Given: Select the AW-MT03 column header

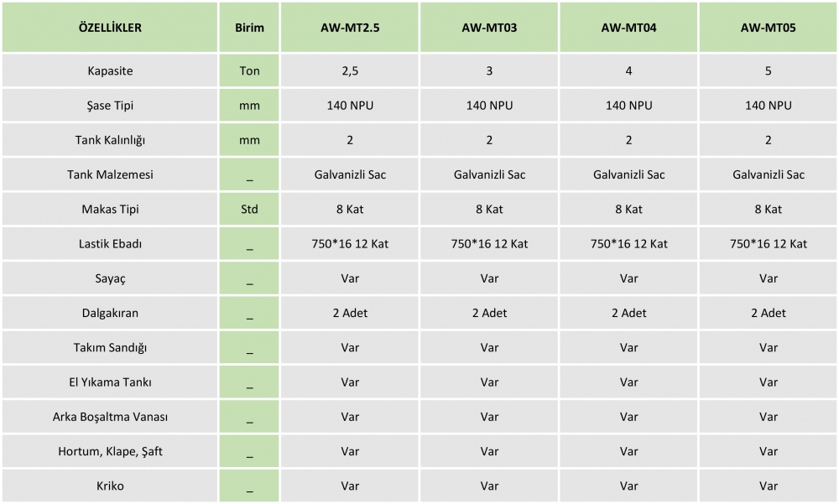Looking at the screenshot, I should pos(489,28).
